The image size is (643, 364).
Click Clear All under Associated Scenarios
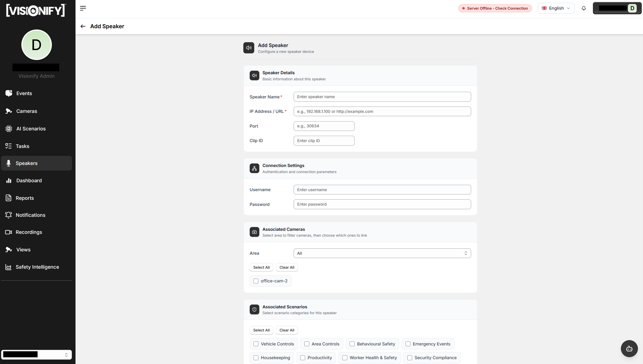[287, 330]
